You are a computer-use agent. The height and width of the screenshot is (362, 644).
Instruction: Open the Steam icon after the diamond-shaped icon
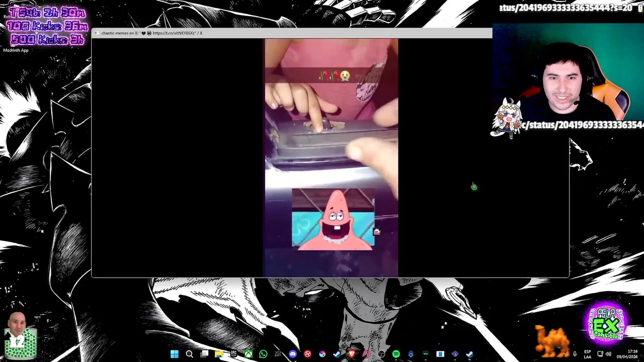tap(469, 354)
